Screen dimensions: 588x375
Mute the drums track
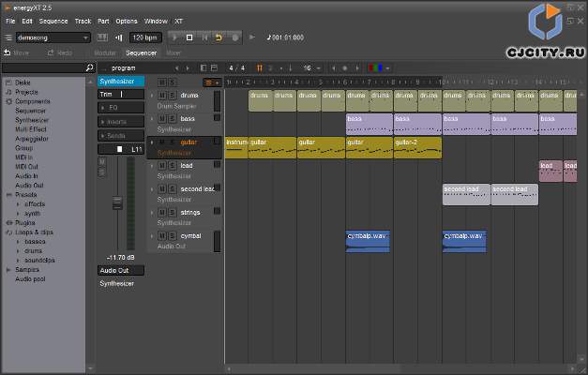[x=162, y=96]
